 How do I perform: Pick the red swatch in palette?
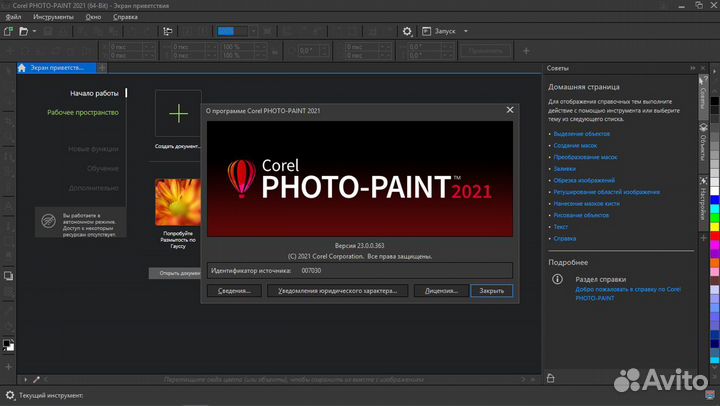715,236
